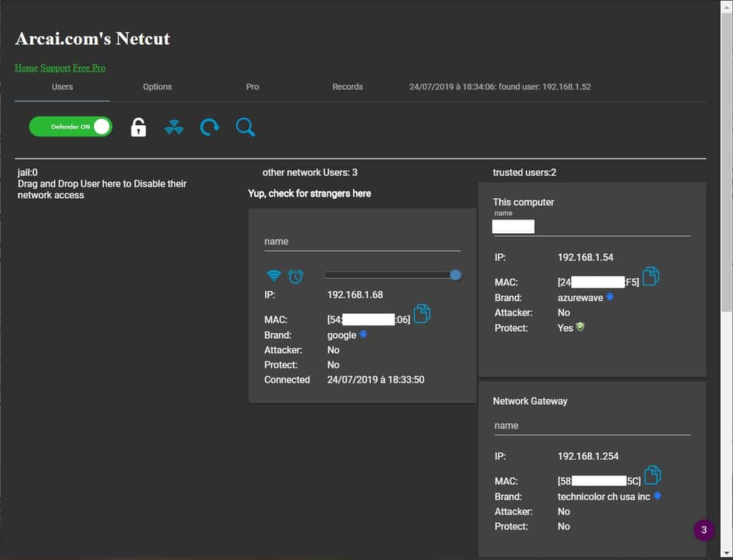Switch to the Options tab
Image resolution: width=733 pixels, height=560 pixels.
tap(157, 87)
